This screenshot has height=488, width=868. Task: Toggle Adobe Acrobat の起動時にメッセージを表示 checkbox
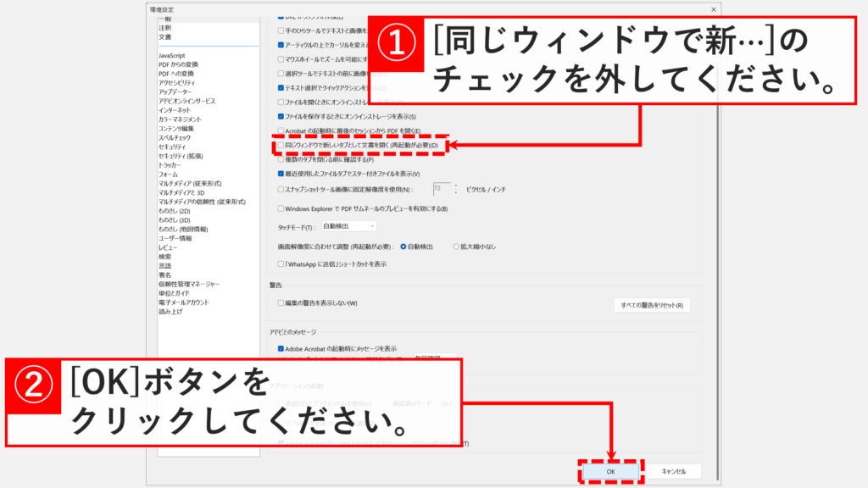tap(281, 348)
